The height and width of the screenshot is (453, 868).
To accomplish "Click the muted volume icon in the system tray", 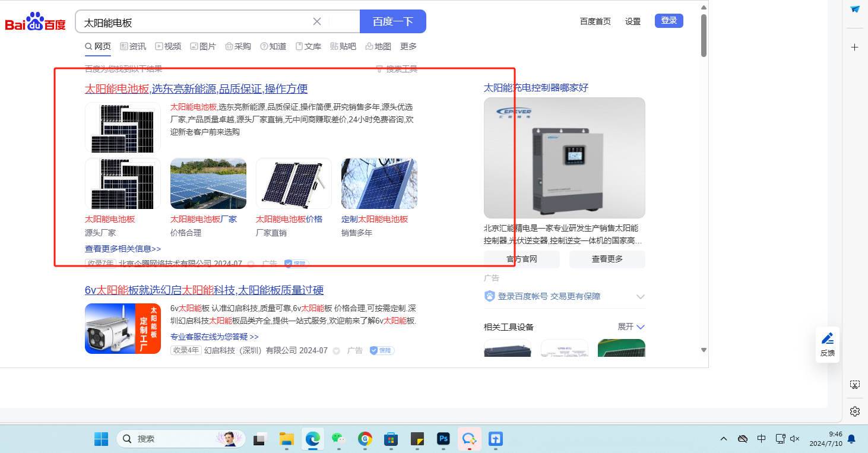I will 796,439.
